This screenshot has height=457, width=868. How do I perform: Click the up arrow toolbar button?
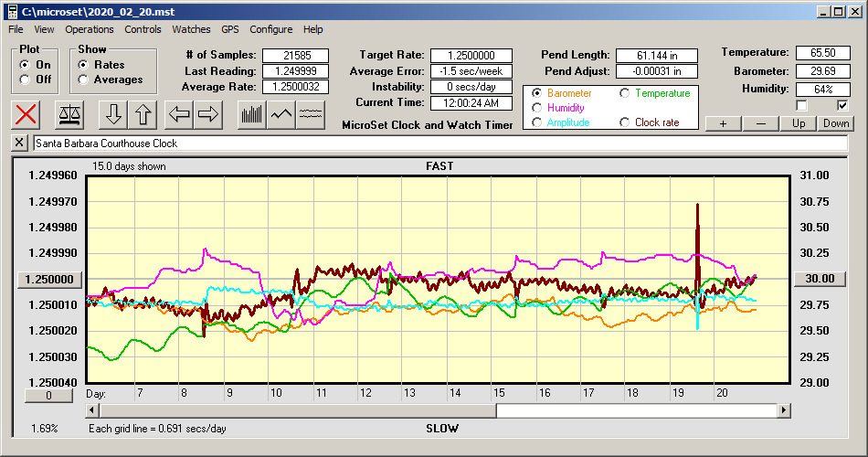click(143, 114)
